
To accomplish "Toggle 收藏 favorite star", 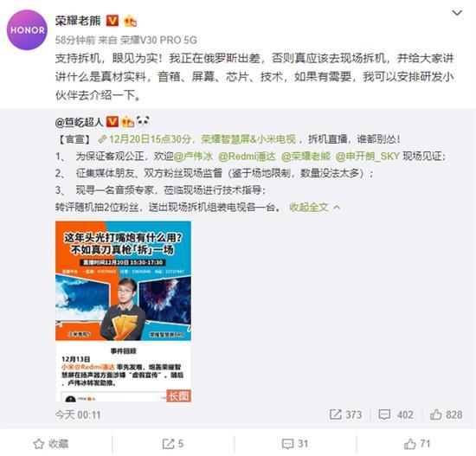I will tap(51, 444).
